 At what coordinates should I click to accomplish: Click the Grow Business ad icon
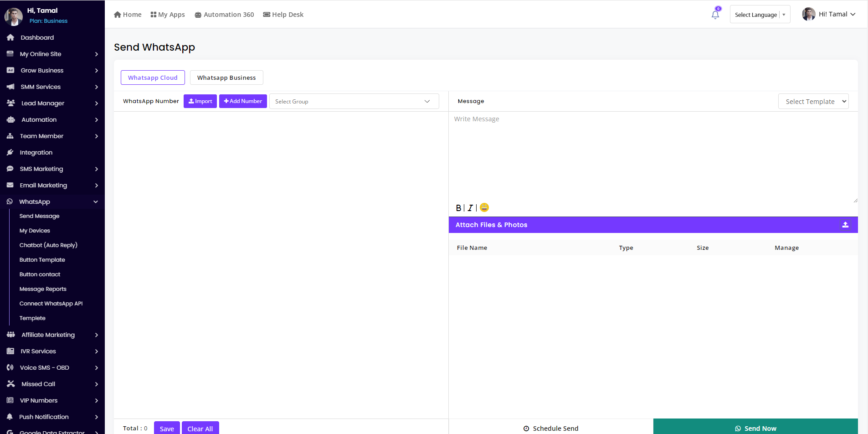[10, 70]
